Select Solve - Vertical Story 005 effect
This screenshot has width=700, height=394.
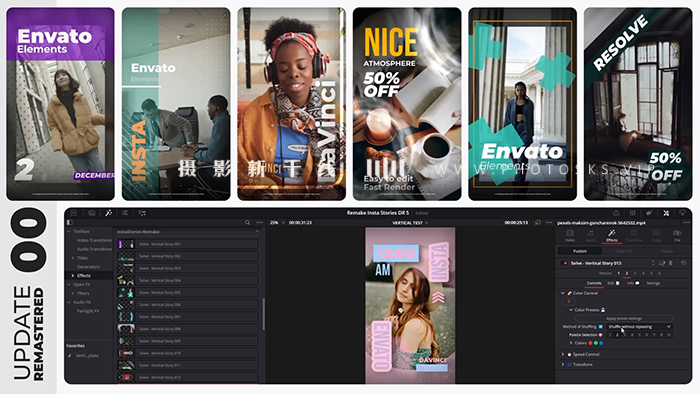coord(188,293)
